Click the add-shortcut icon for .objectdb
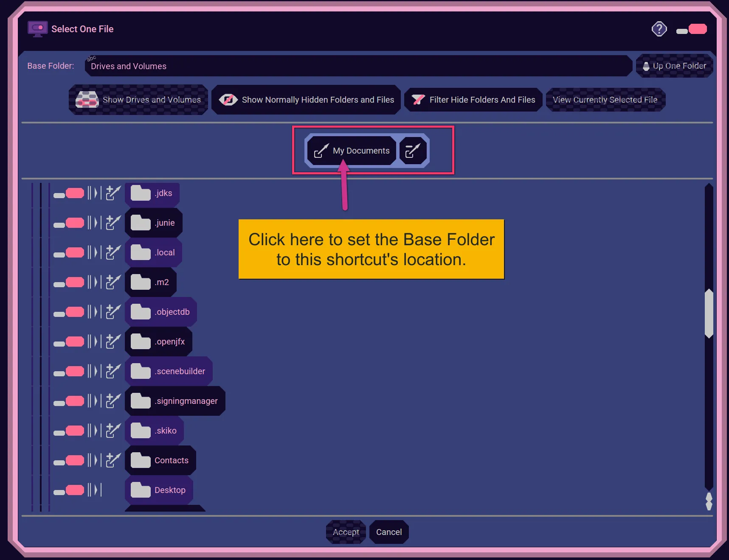 click(x=113, y=312)
